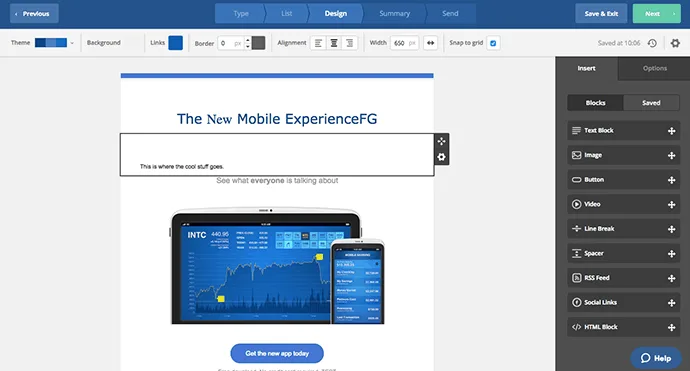The height and width of the screenshot is (371, 690).
Task: Expand the Theme color dropdown
Action: pos(72,43)
